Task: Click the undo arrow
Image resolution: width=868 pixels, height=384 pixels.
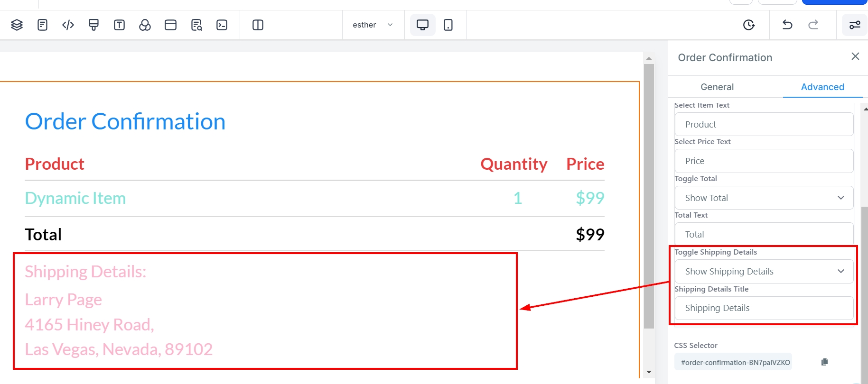Action: click(x=787, y=25)
